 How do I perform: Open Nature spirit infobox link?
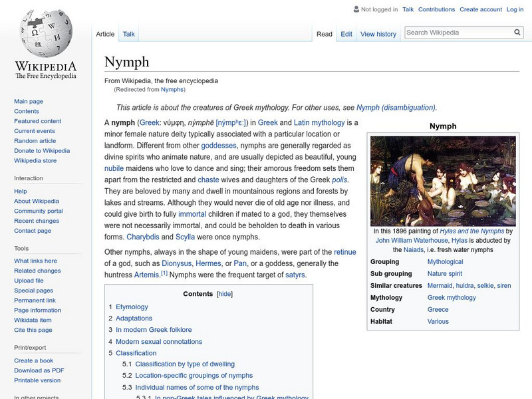pyautogui.click(x=444, y=273)
